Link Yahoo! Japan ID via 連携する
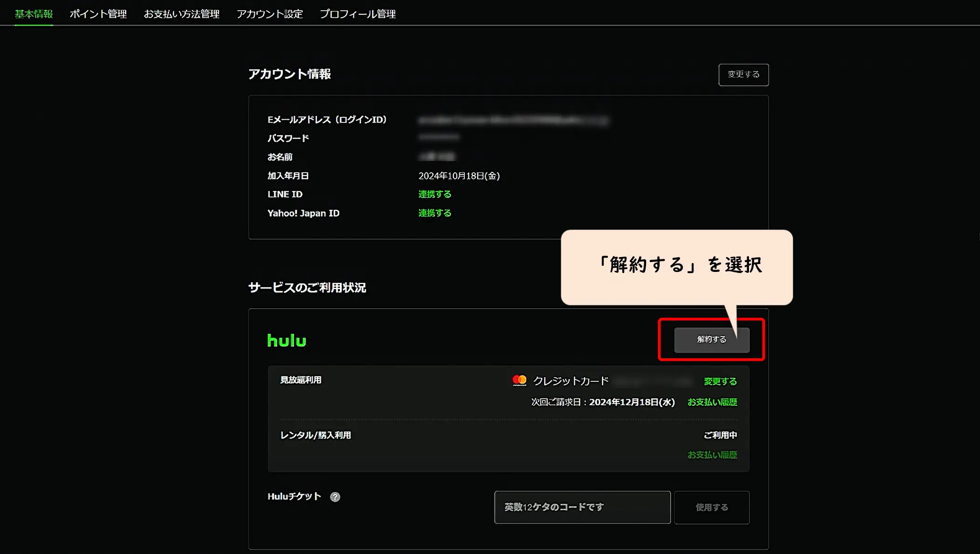 (435, 213)
